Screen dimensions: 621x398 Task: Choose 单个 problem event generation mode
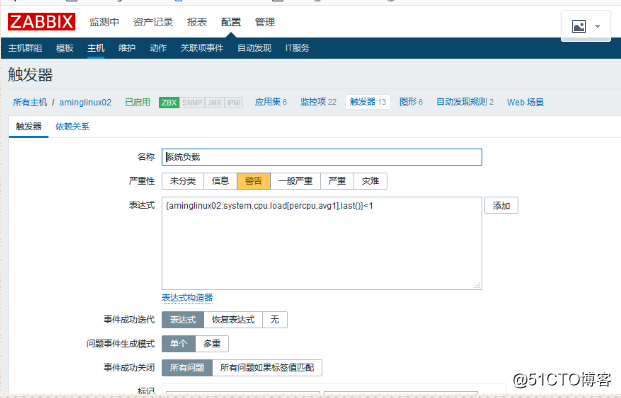(179, 344)
